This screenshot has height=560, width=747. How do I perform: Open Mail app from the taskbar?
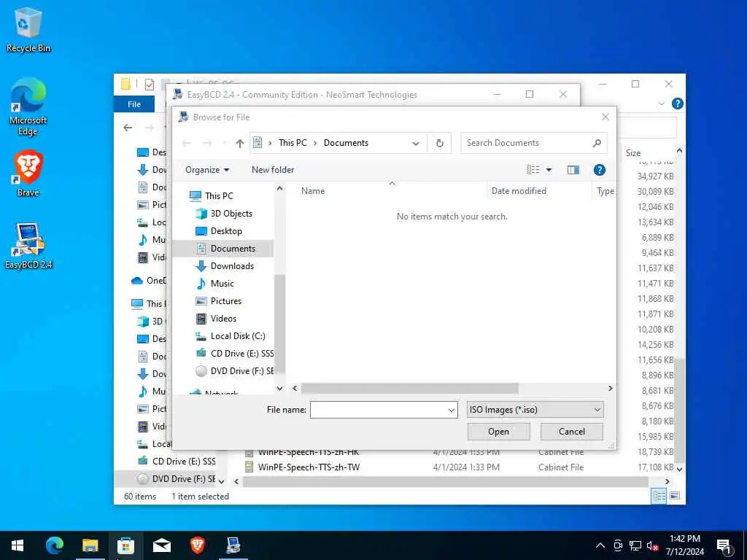[161, 545]
